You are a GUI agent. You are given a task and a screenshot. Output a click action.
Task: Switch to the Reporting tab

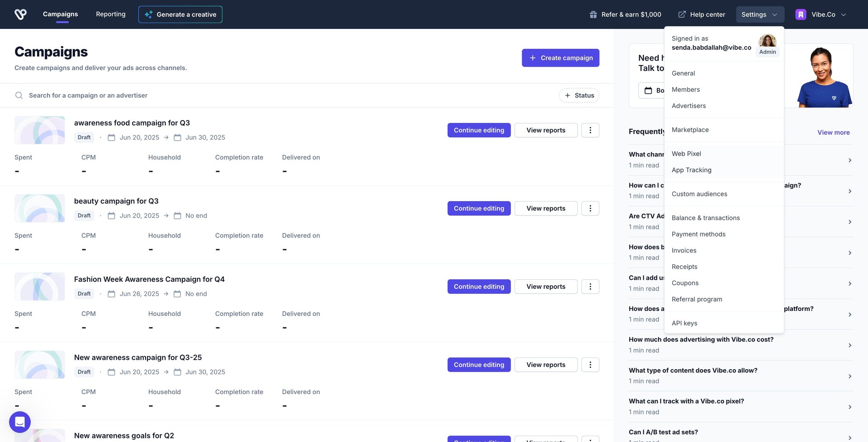pyautogui.click(x=111, y=14)
